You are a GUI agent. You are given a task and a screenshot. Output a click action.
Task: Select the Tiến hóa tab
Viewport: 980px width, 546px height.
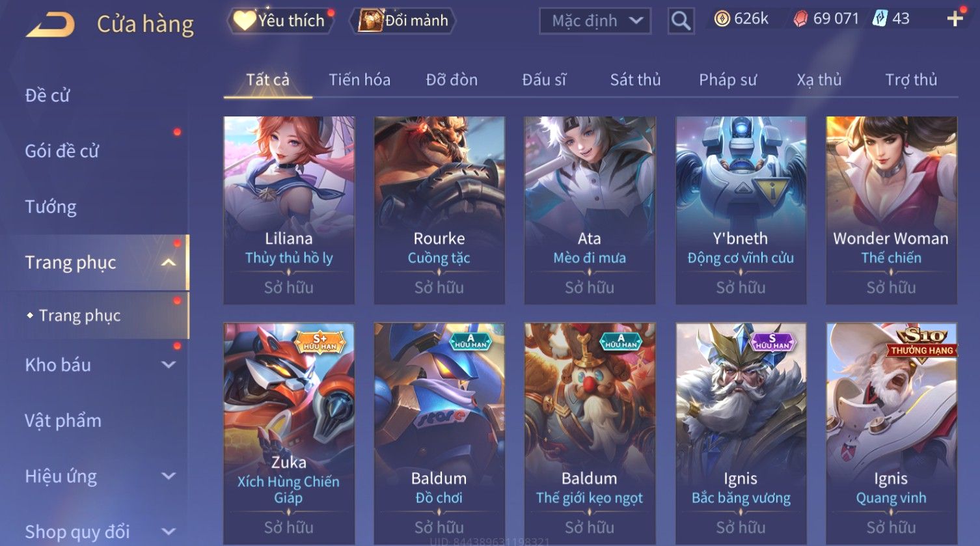point(359,79)
